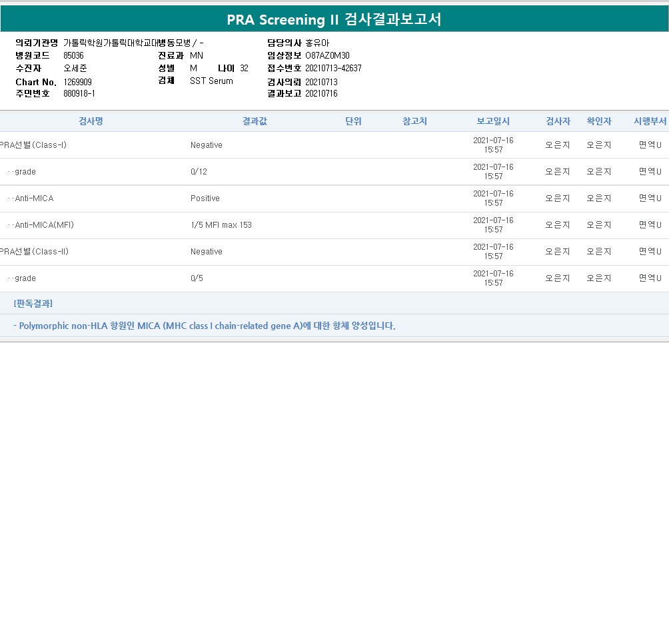Image resolution: width=669 pixels, height=644 pixels.
Task: Click the examiner 오은지 in Class-I row
Action: point(558,145)
